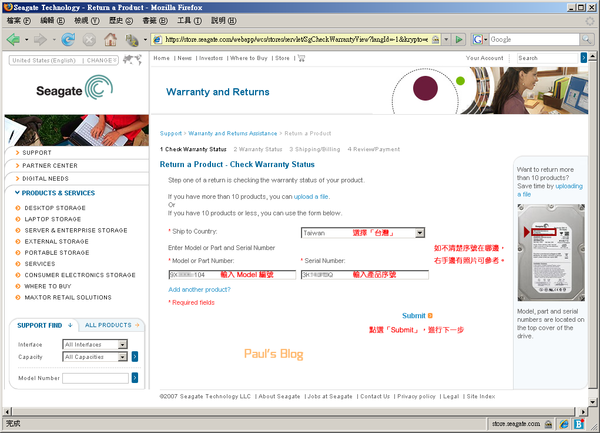Click the blue B icon in the status bar
600x433 pixels.
[579, 424]
